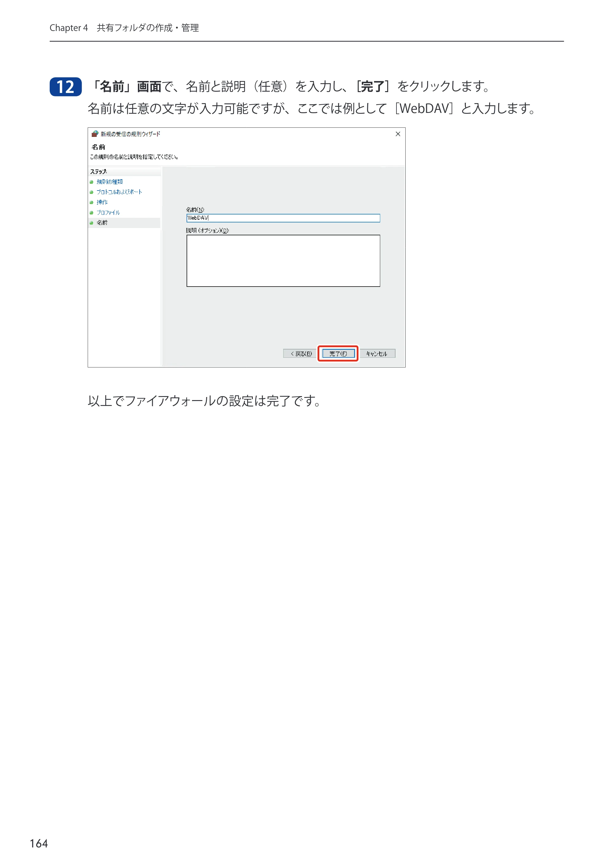Image resolution: width=614 pixels, height=868 pixels.
Task: Click the Chapter 4 共有フォルダの作成・管理 header
Action: coord(124,28)
